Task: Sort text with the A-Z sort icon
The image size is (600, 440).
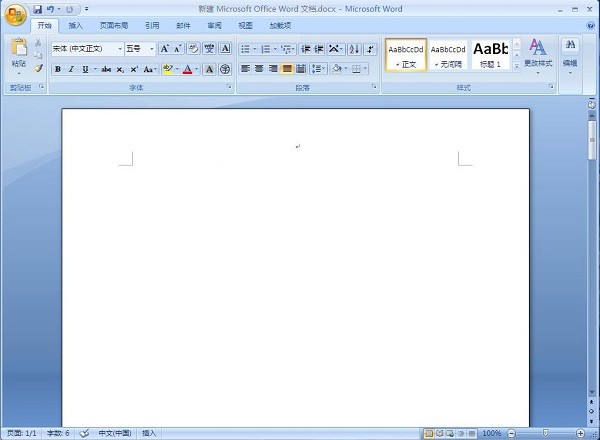Action: pyautogui.click(x=354, y=49)
